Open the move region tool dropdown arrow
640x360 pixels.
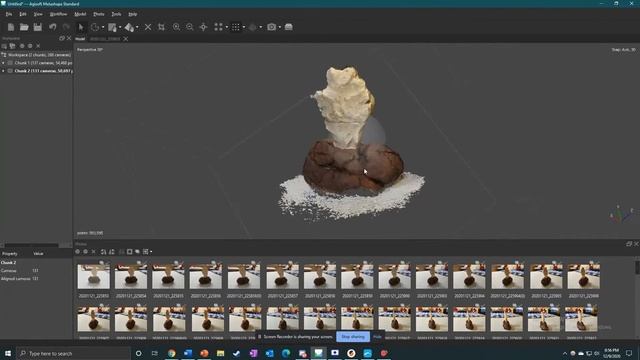120,27
